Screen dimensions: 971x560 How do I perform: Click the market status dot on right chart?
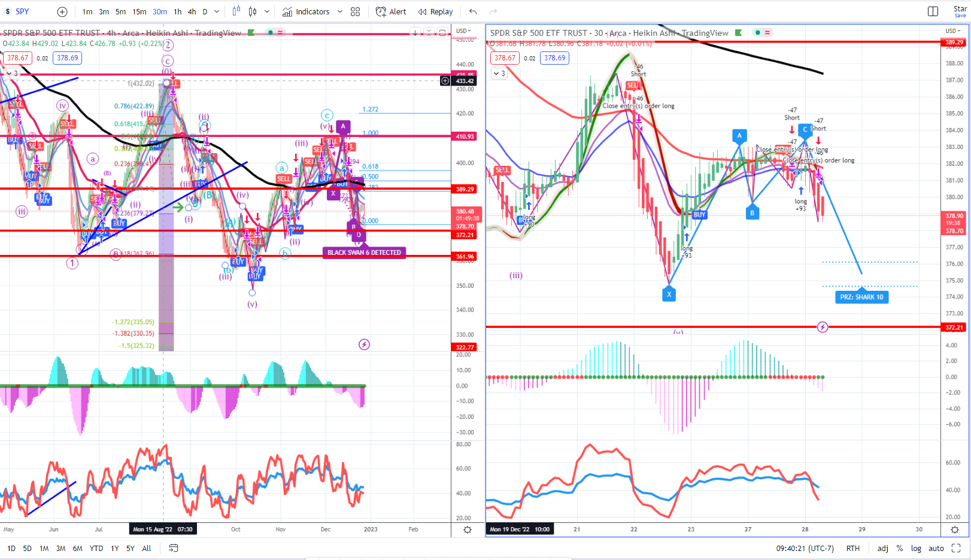(758, 33)
